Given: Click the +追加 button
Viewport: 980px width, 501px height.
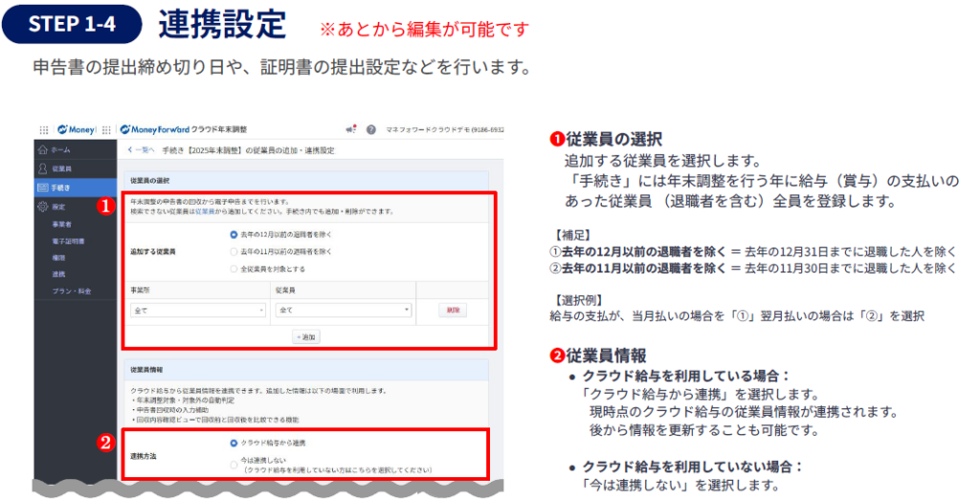Looking at the screenshot, I should [306, 337].
